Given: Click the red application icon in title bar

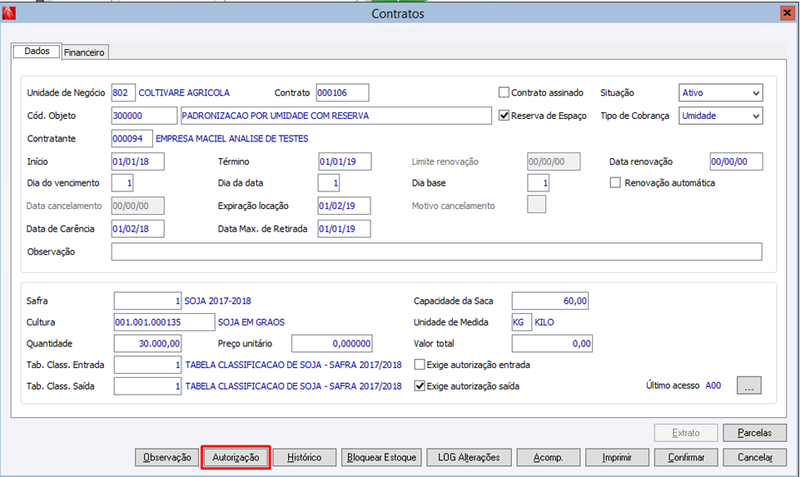Looking at the screenshot, I should pos(9,13).
